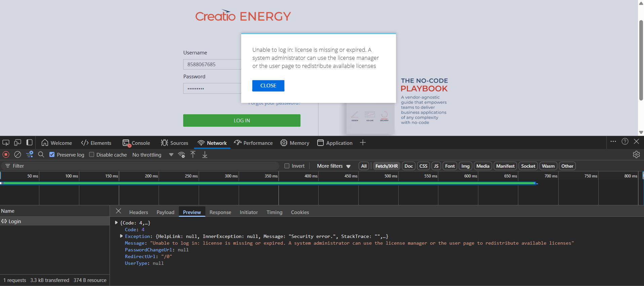Check the Invert filter checkbox

(287, 166)
